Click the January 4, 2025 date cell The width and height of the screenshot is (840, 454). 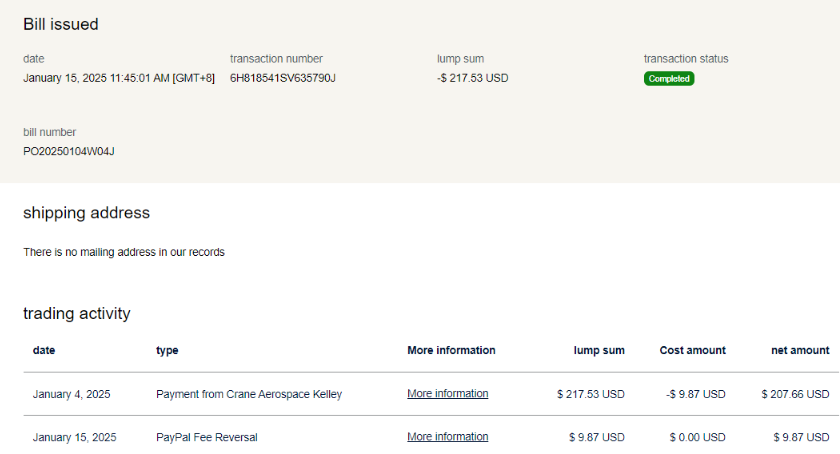coord(71,394)
